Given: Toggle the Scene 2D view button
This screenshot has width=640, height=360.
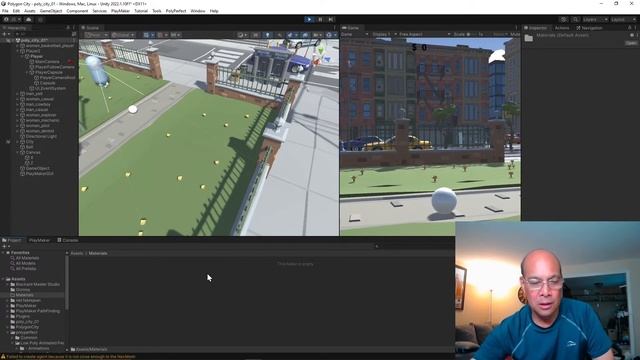Looking at the screenshot, I should pos(256,35).
